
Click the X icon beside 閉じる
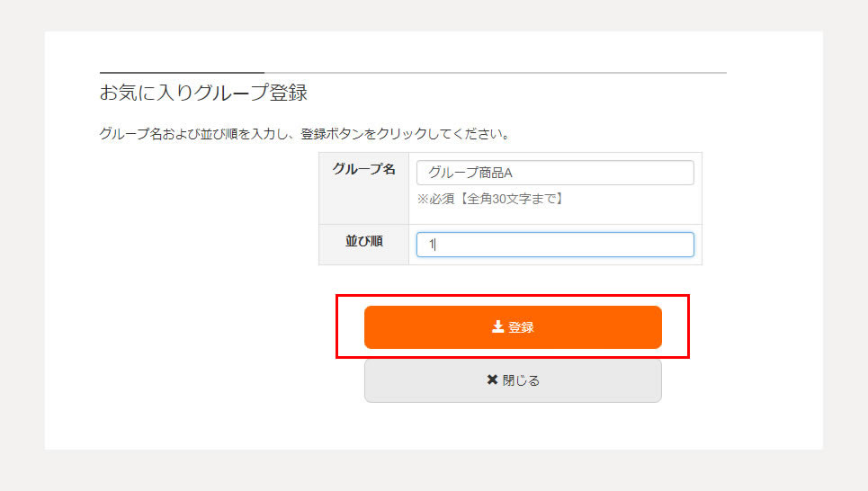[x=492, y=379]
